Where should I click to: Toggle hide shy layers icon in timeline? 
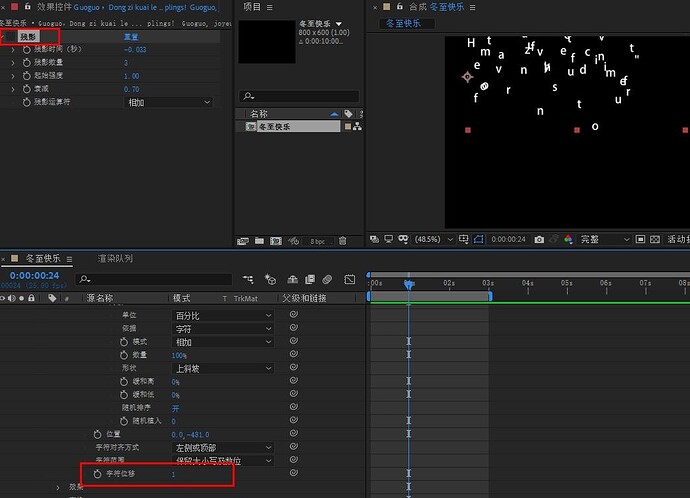(x=293, y=279)
